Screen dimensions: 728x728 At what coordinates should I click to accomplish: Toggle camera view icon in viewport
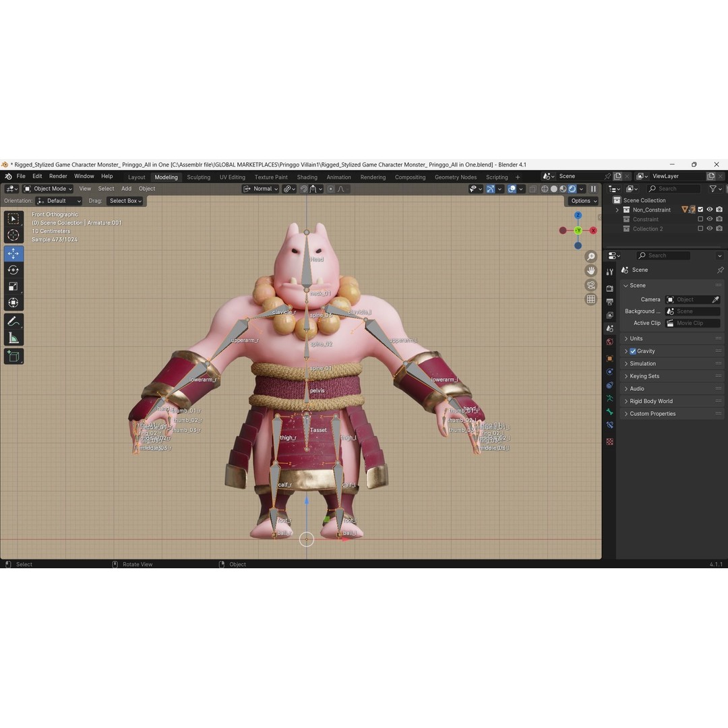pyautogui.click(x=590, y=285)
